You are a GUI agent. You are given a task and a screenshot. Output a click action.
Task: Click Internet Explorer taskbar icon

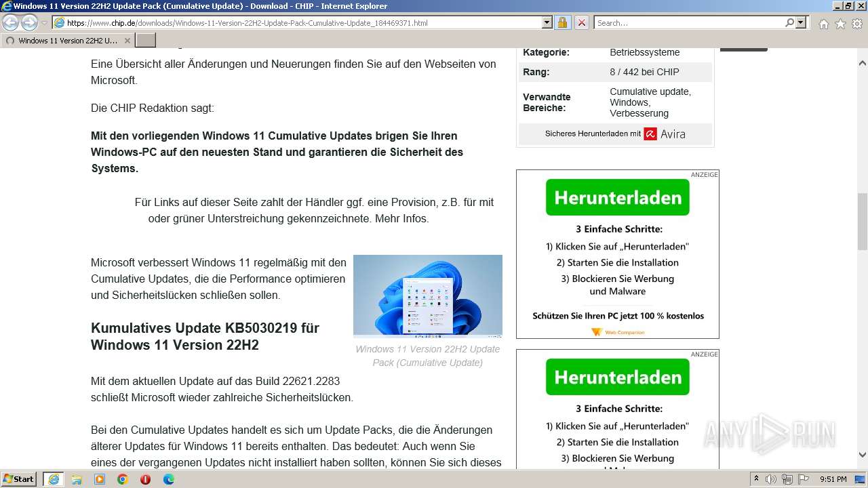[x=54, y=479]
